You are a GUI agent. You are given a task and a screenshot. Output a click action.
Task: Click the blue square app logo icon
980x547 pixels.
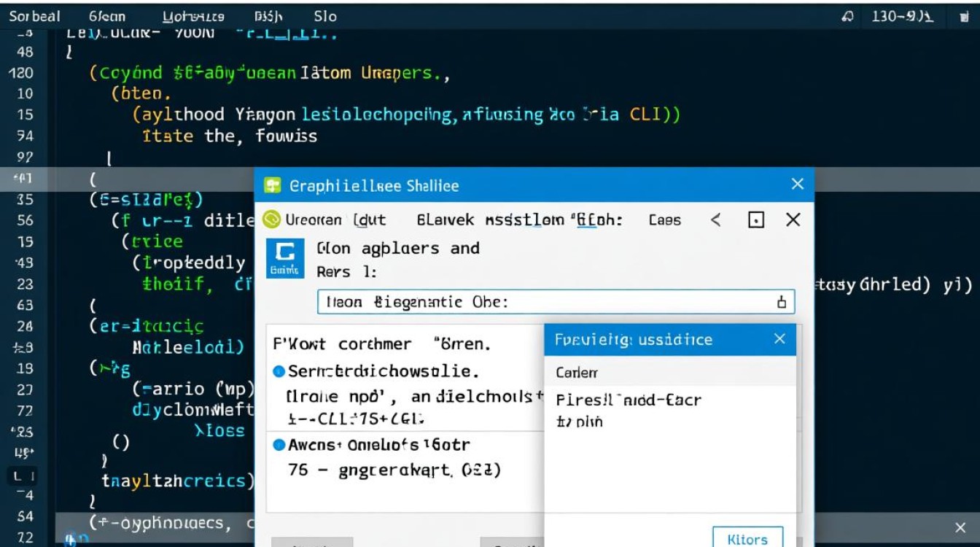click(284, 258)
